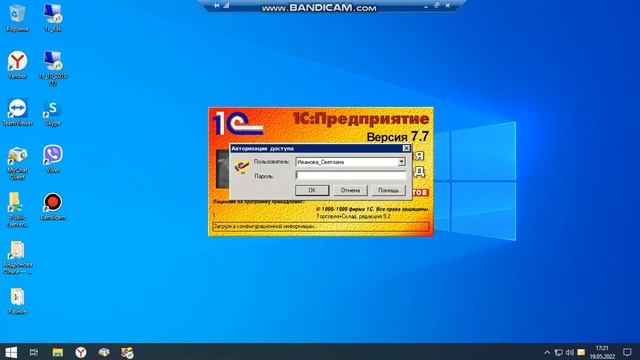Open the yellow message tray icon
640x360 pixels.
pos(581,352)
